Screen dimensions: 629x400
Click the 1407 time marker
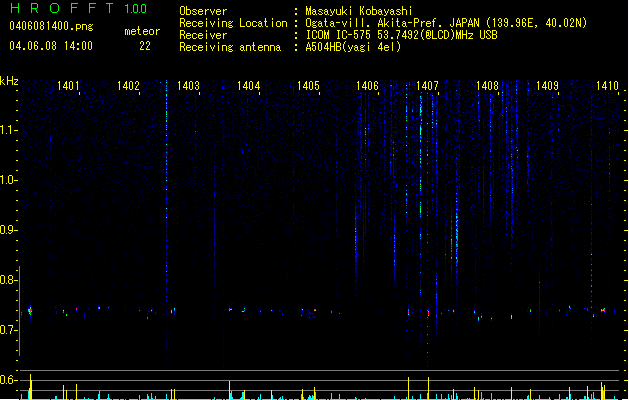[x=427, y=85]
